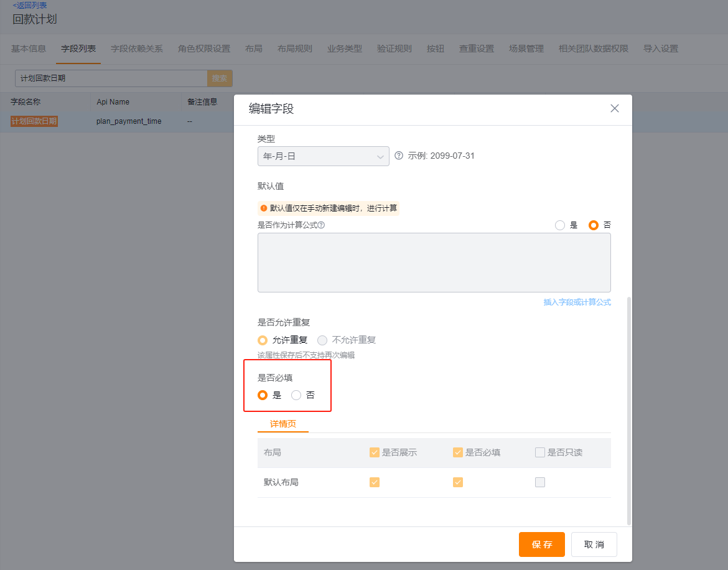Click the Api Name column header

click(x=113, y=101)
